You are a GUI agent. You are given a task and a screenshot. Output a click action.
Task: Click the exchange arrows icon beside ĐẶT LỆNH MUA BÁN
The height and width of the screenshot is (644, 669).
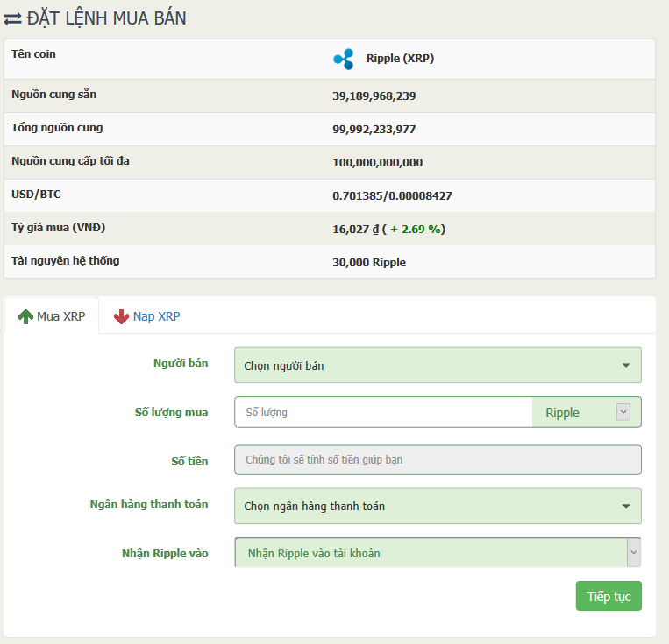pyautogui.click(x=12, y=18)
